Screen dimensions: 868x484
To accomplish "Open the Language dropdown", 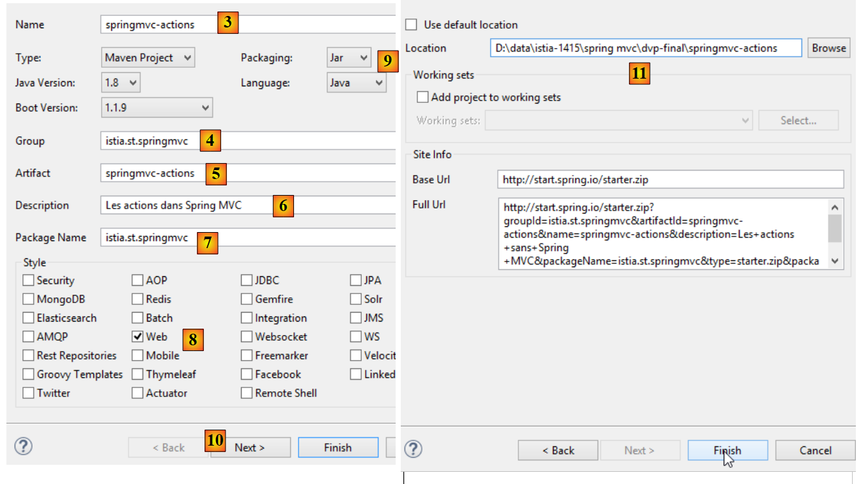I will pyautogui.click(x=356, y=82).
